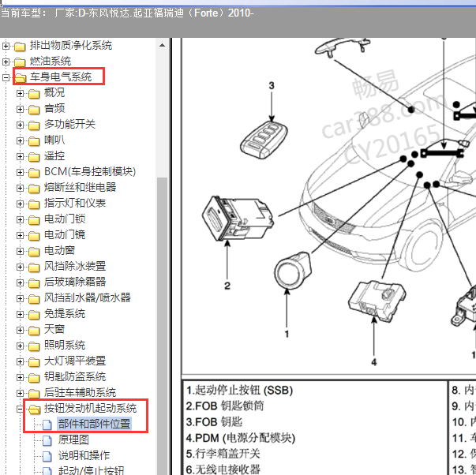Open the 原理图 page

[73, 439]
